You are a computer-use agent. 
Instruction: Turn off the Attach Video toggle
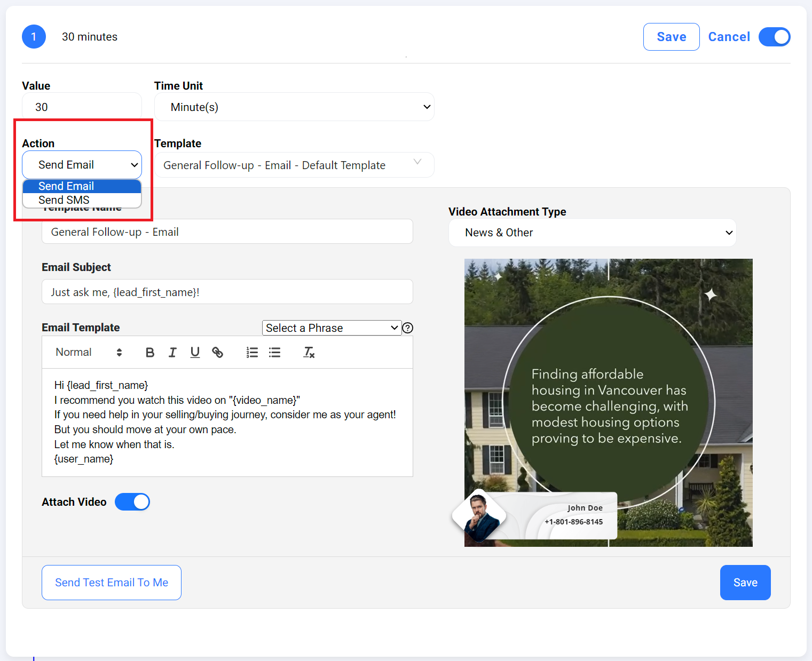(132, 502)
